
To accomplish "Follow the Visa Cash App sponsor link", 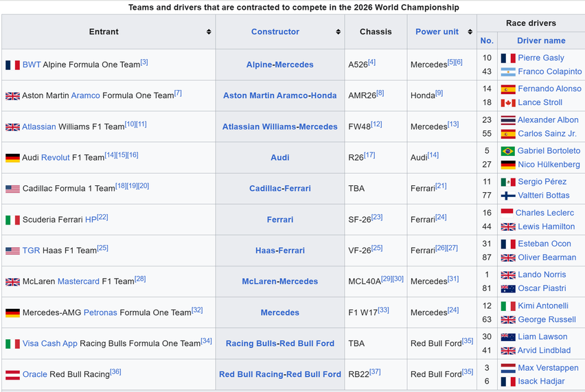I will pyautogui.click(x=49, y=344).
